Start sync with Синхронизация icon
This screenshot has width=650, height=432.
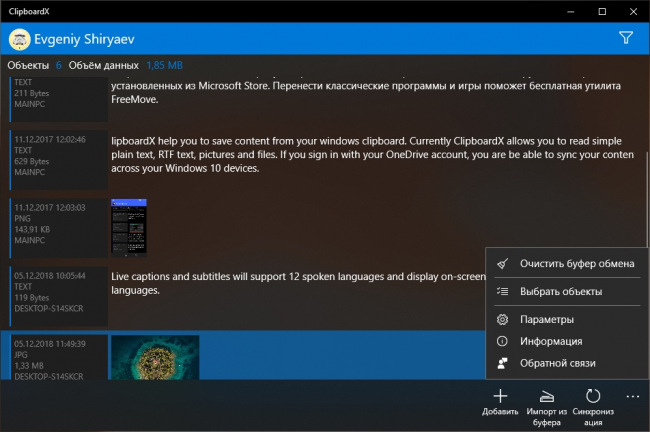[x=593, y=396]
